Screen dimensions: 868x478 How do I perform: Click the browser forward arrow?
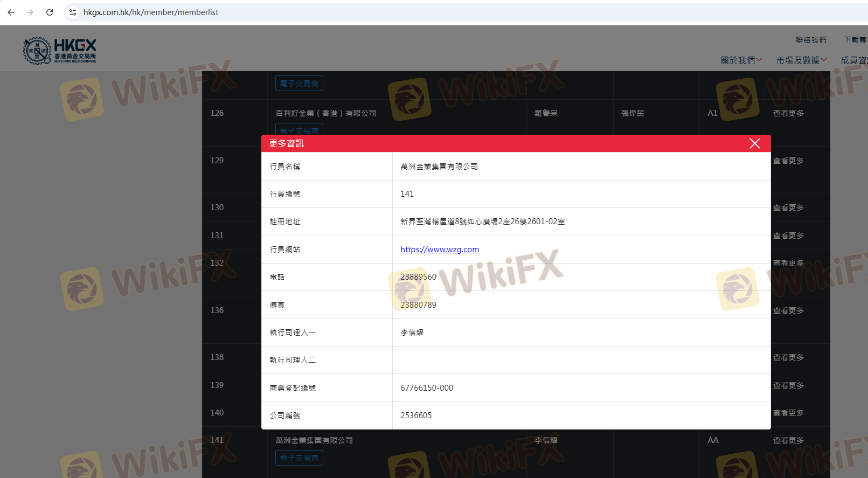(30, 12)
